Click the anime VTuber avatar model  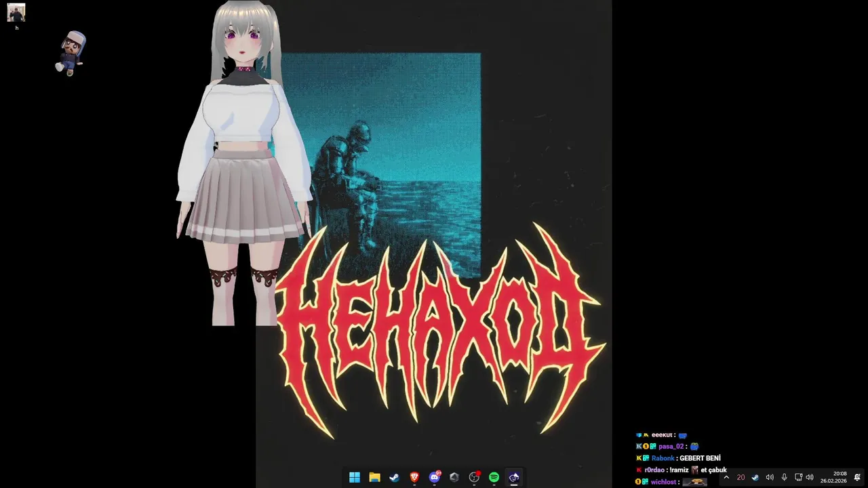point(244,163)
